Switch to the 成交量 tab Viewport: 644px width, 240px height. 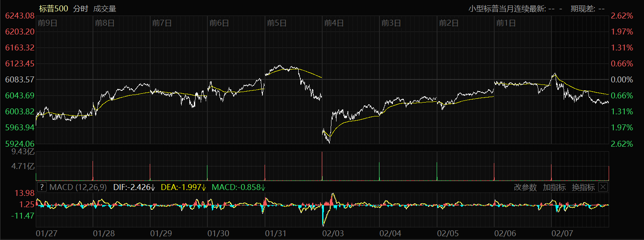point(105,8)
